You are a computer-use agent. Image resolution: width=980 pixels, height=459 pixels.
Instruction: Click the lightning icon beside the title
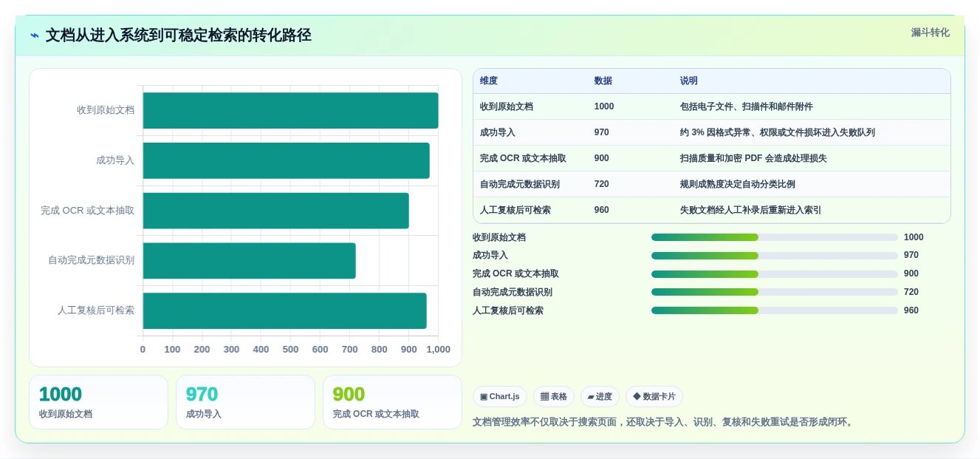click(x=35, y=35)
